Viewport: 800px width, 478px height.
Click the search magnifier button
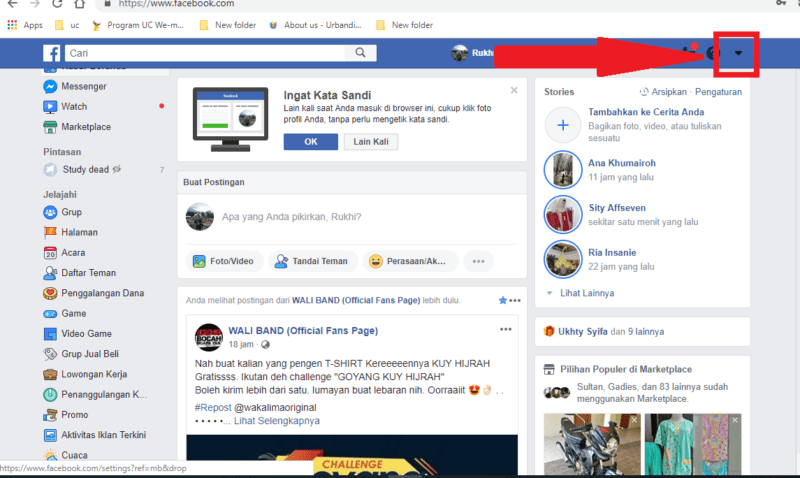pyautogui.click(x=360, y=53)
